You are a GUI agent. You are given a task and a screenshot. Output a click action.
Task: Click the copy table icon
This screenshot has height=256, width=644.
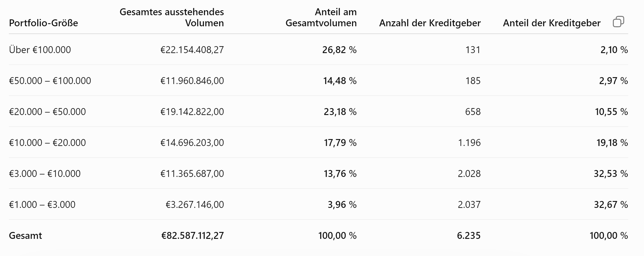(x=618, y=22)
